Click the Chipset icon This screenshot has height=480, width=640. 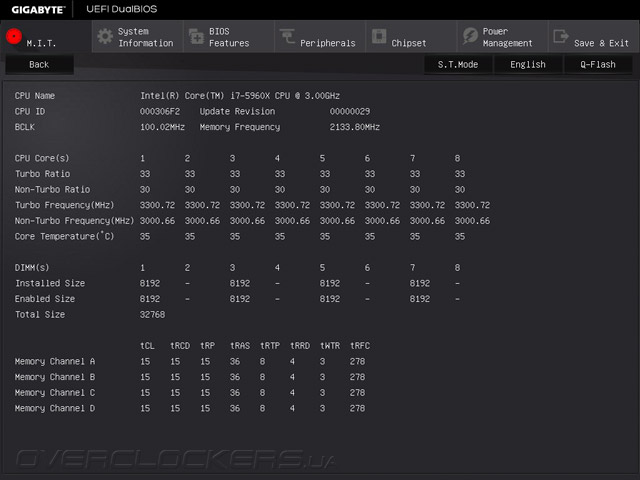pyautogui.click(x=379, y=36)
